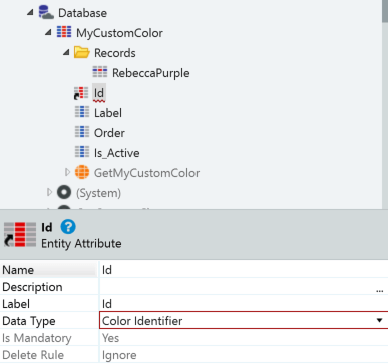The height and width of the screenshot is (364, 388).
Task: Open the Data Type dropdown arrow
Action: coord(379,320)
